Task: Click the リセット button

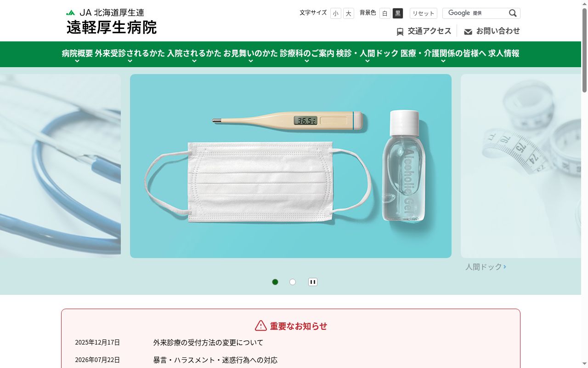Action: tap(424, 13)
